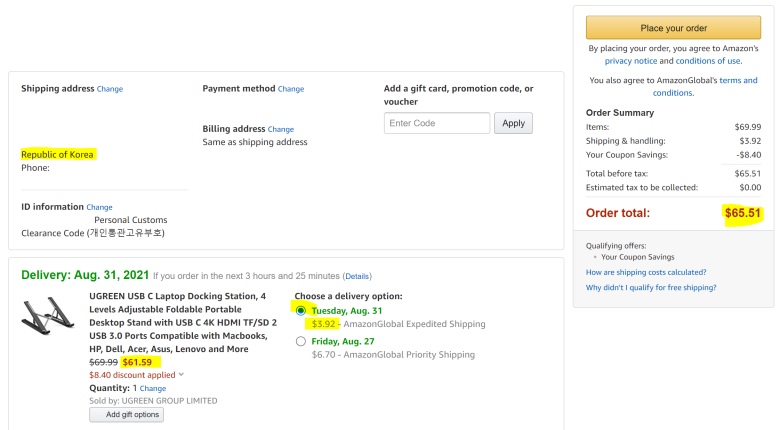Viewport: 780px width, 430px height.
Task: Open AmazonGlobal terms and conditions link
Action: point(705,87)
